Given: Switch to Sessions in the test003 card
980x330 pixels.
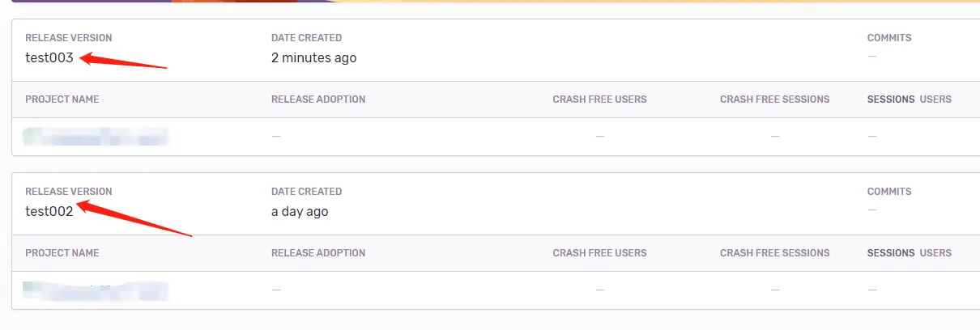Looking at the screenshot, I should pyautogui.click(x=891, y=99).
